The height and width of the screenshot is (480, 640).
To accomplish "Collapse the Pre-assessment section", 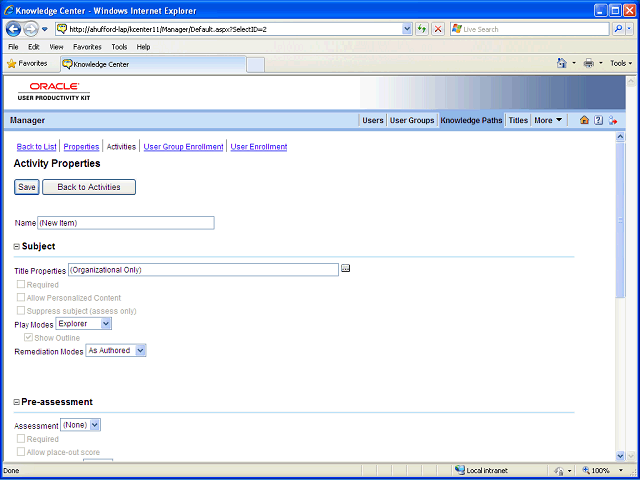I will pos(17,402).
